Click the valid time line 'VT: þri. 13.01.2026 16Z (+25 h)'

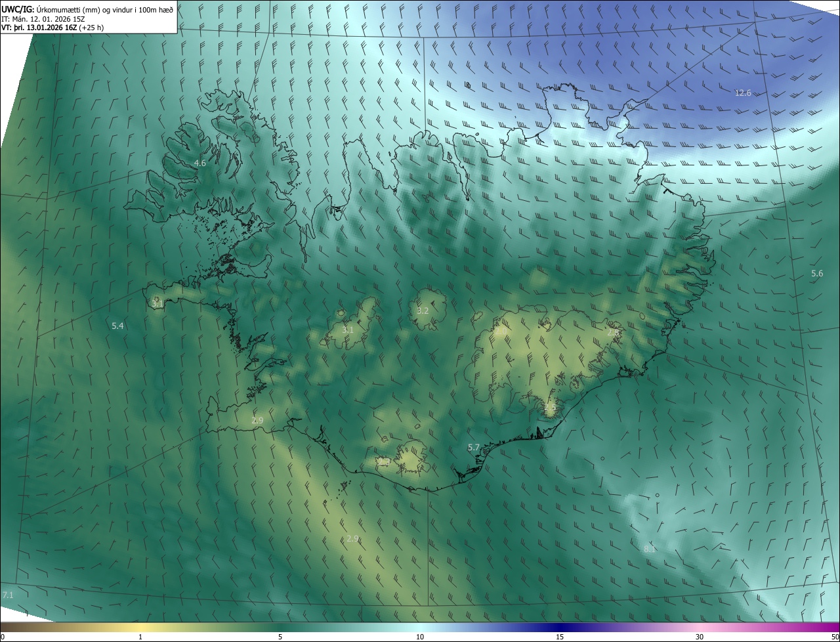click(52, 28)
